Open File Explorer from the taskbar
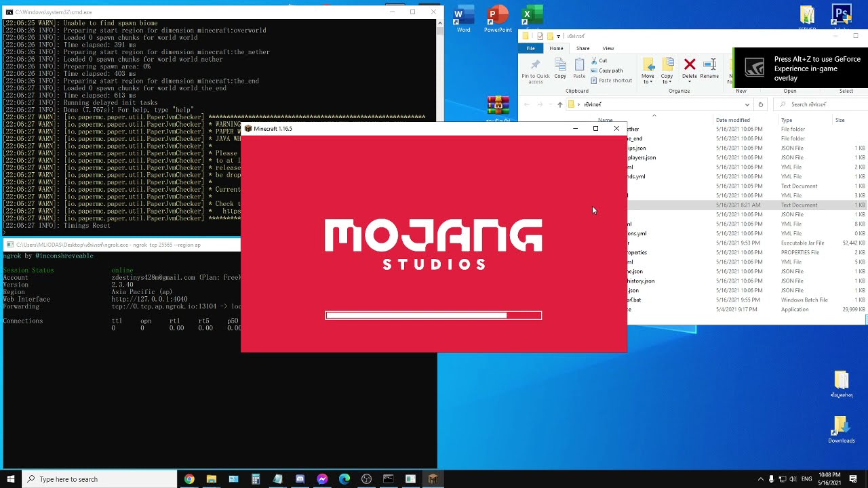868x488 pixels. click(x=212, y=479)
